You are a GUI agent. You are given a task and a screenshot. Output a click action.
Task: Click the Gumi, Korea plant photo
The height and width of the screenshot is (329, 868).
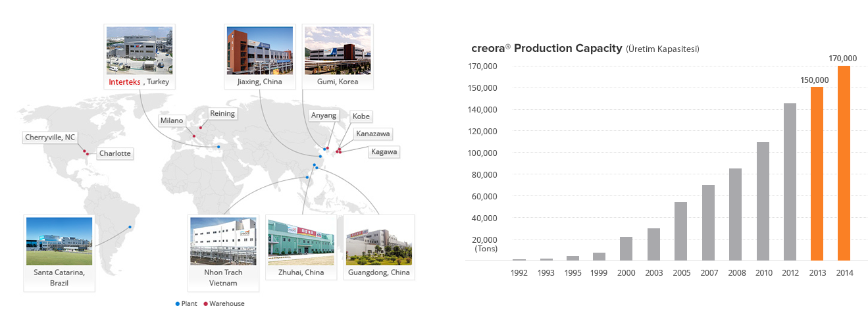338,50
